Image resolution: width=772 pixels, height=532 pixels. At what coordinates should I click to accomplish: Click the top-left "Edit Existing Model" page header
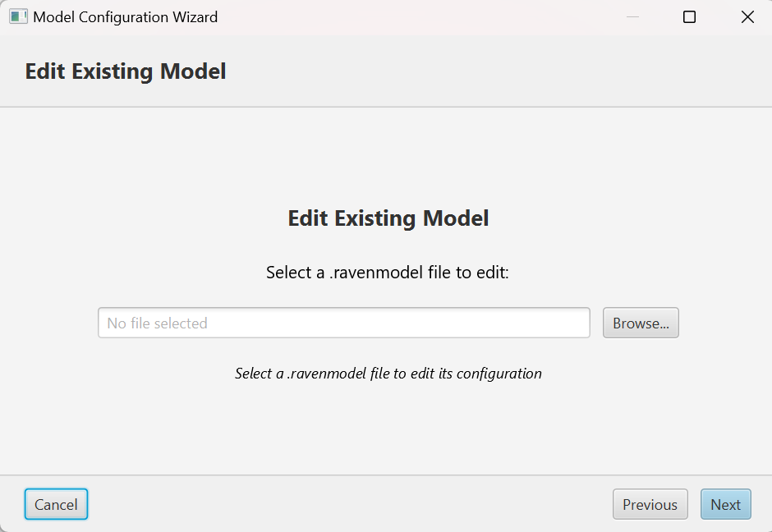[x=126, y=71]
